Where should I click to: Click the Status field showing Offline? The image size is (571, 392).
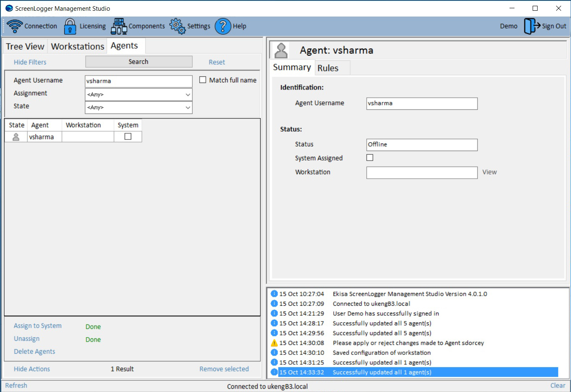click(422, 145)
